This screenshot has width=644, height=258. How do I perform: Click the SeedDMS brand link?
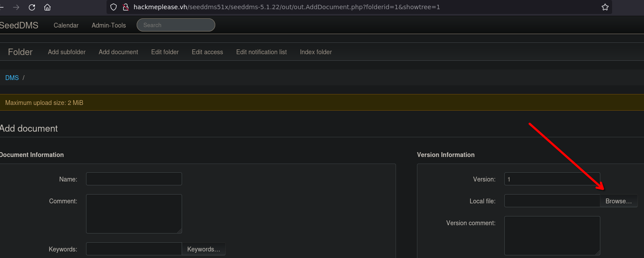(19, 25)
